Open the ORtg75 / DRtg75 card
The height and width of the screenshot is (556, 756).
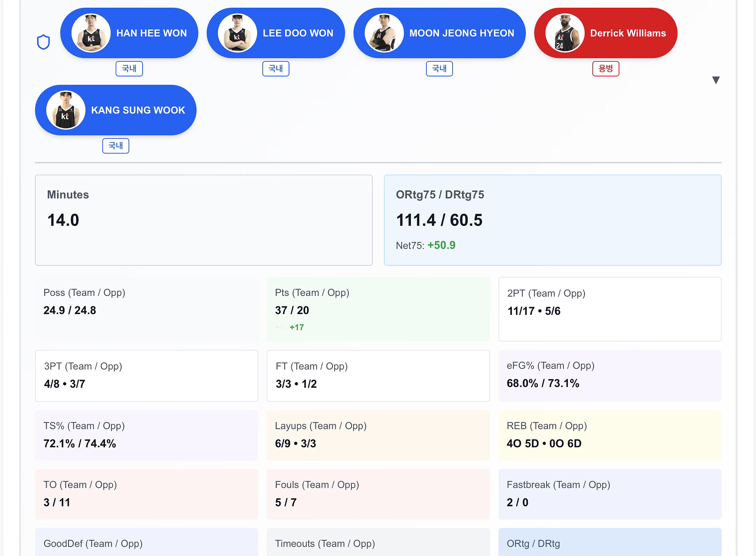coord(552,220)
